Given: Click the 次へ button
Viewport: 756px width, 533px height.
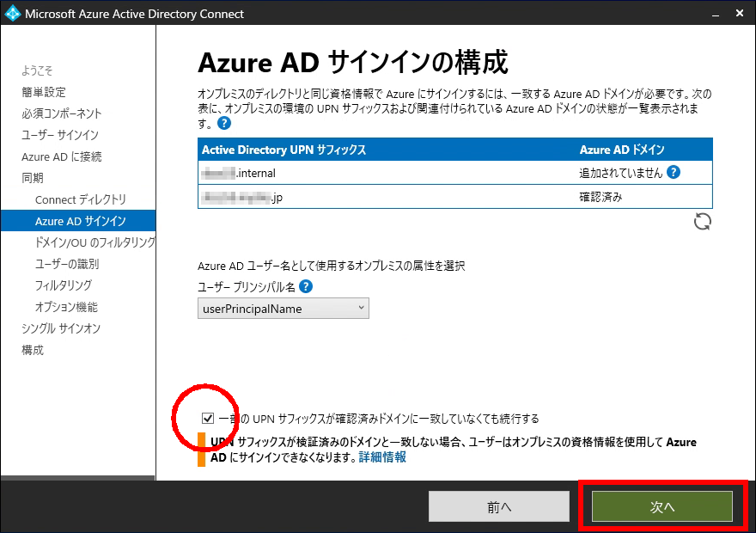Looking at the screenshot, I should [x=662, y=506].
